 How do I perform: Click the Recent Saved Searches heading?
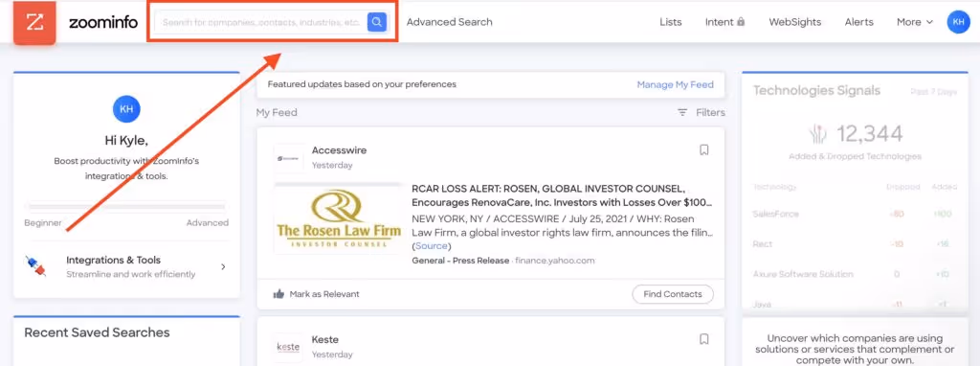(x=97, y=332)
